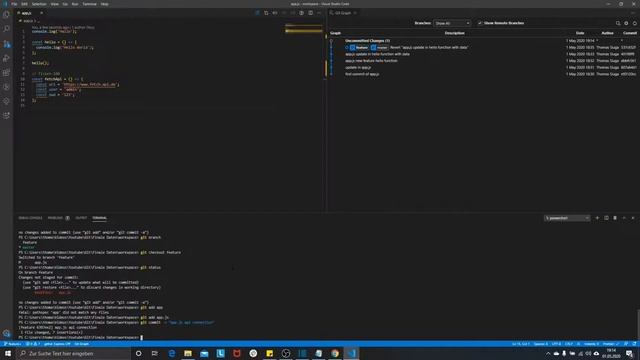Click the Spaces indentation status item
Viewport: 640px width, 360px height.
point(541,344)
